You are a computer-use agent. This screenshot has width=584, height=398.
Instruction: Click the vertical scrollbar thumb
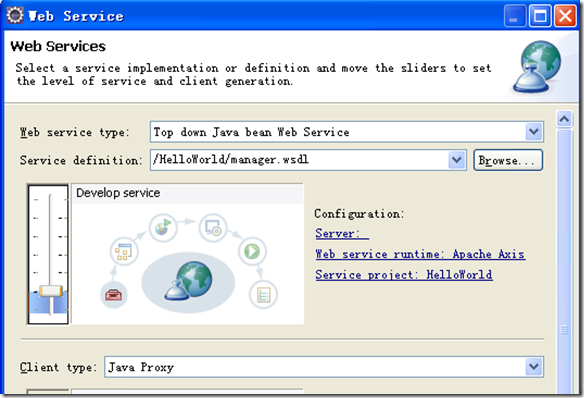564,261
